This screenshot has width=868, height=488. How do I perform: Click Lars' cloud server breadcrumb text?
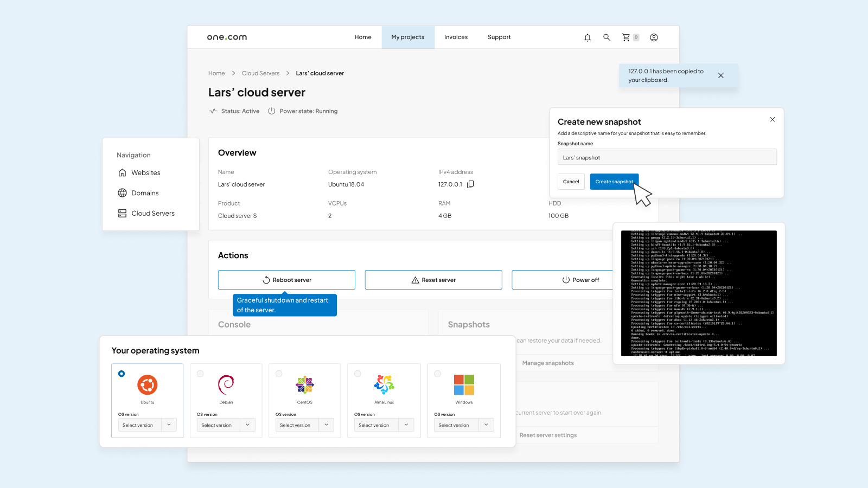click(320, 73)
